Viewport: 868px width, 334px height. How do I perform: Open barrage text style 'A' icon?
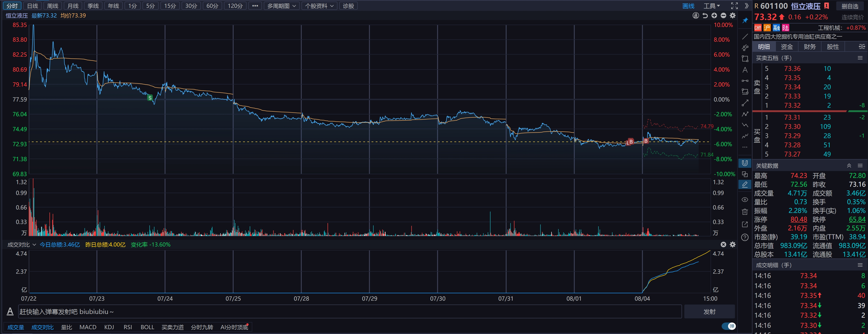[x=10, y=312]
